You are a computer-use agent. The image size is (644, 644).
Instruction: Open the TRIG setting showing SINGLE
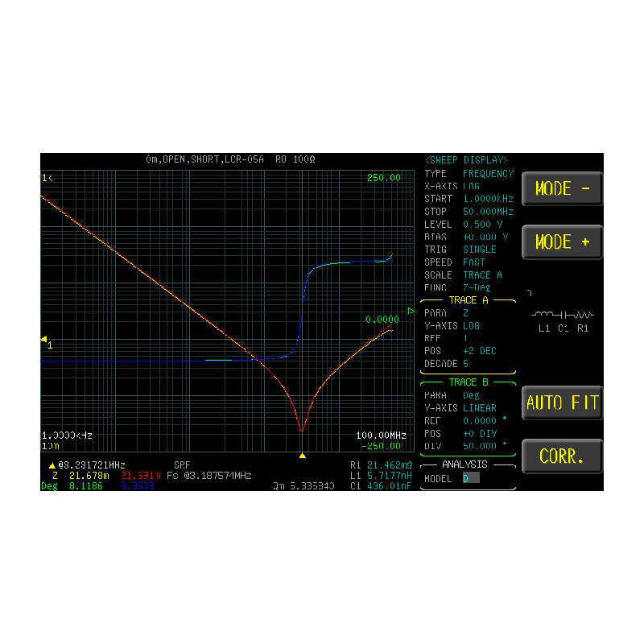[x=479, y=250]
